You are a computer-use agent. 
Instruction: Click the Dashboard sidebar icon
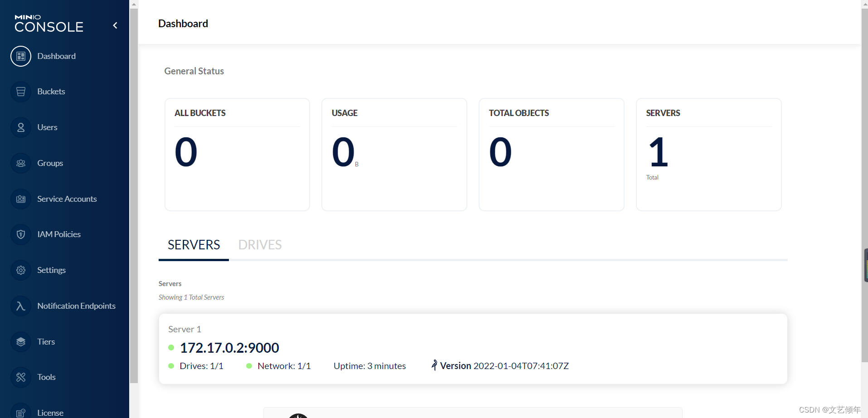click(21, 56)
